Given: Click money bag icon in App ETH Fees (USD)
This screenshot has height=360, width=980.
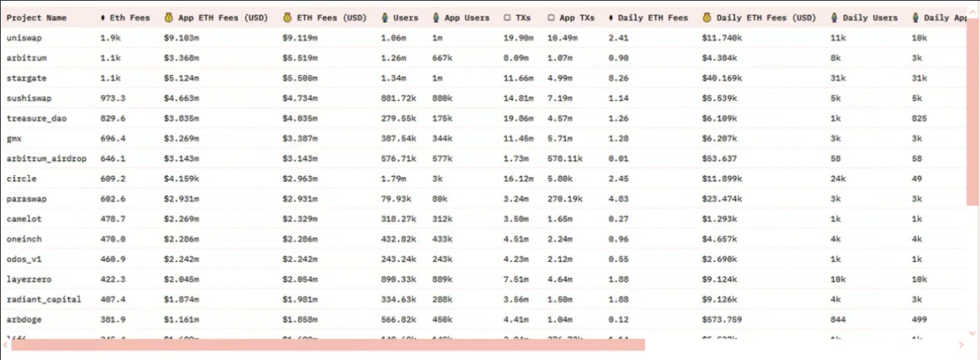Looking at the screenshot, I should pyautogui.click(x=168, y=18).
